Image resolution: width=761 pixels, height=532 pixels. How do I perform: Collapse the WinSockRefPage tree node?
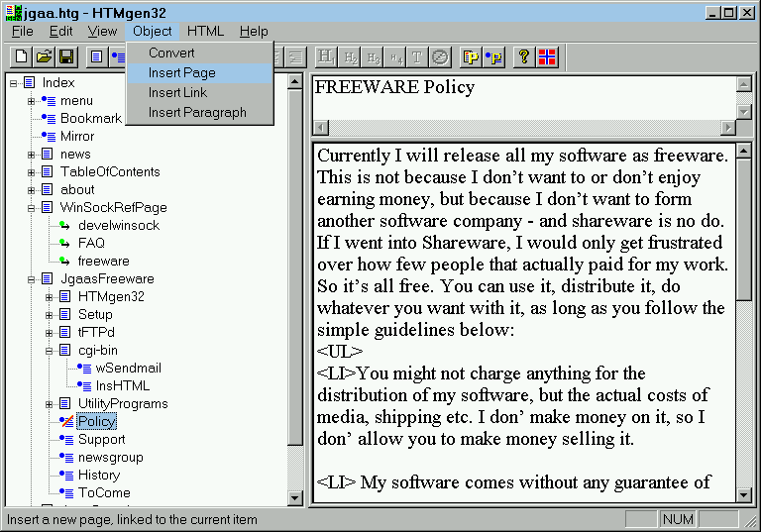(32, 208)
